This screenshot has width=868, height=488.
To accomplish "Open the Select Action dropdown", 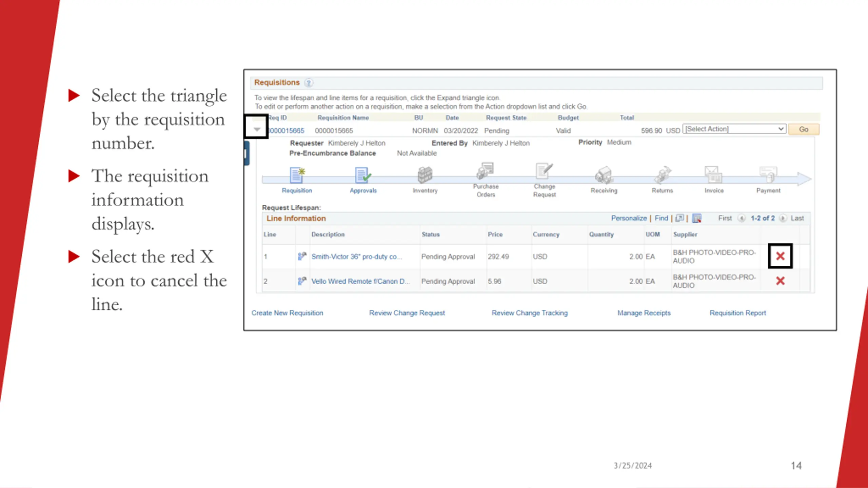I will tap(734, 129).
